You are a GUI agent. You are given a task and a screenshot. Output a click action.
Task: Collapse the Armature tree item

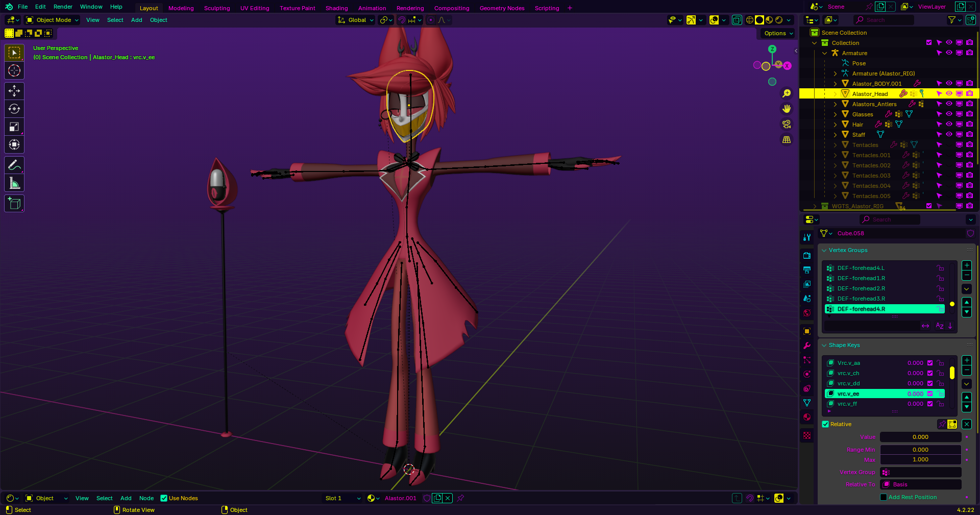point(825,53)
